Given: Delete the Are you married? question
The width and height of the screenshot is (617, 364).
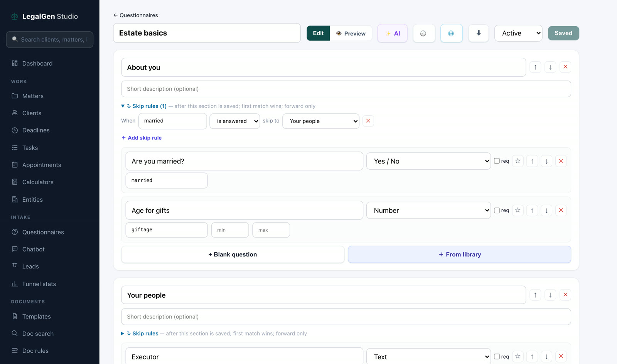Looking at the screenshot, I should tap(561, 161).
